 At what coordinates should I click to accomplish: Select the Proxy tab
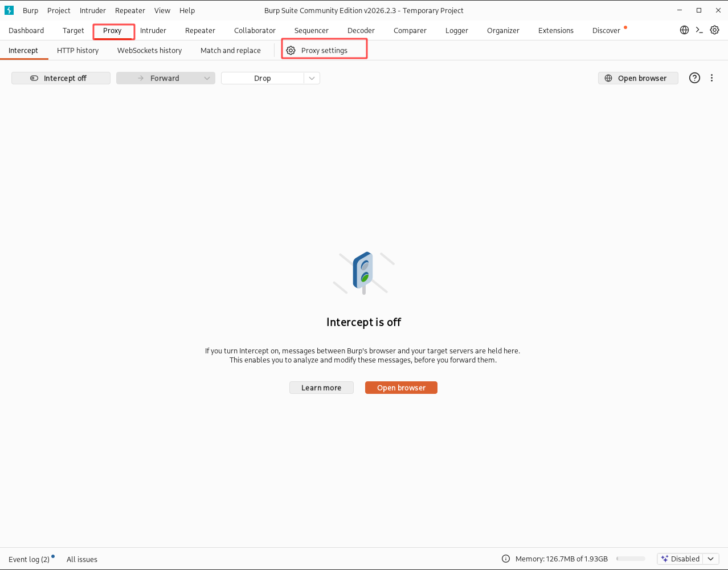112,30
